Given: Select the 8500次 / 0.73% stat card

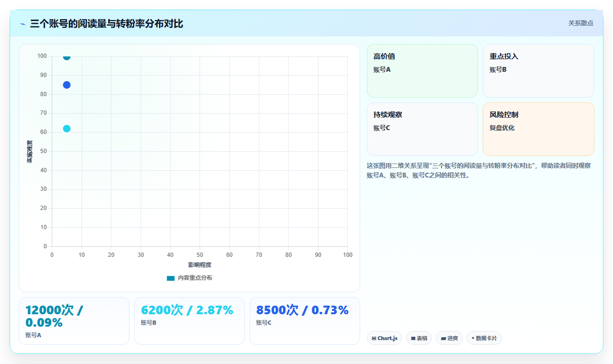Looking at the screenshot, I should 305,321.
